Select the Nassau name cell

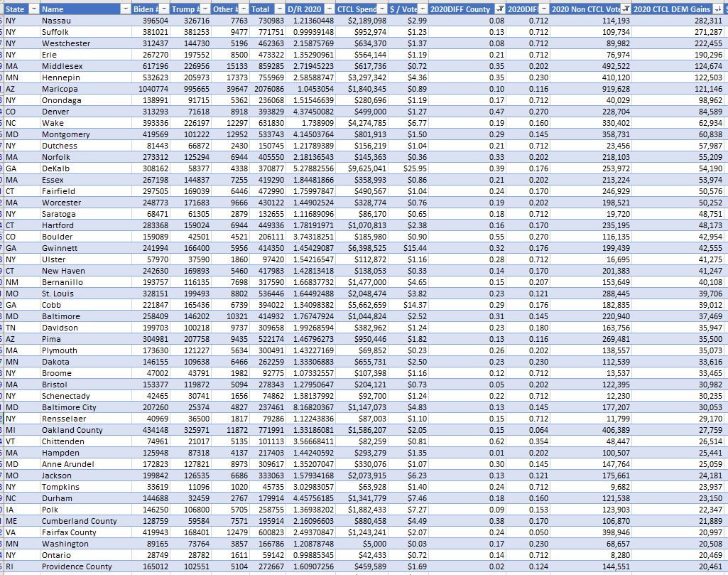click(x=85, y=21)
